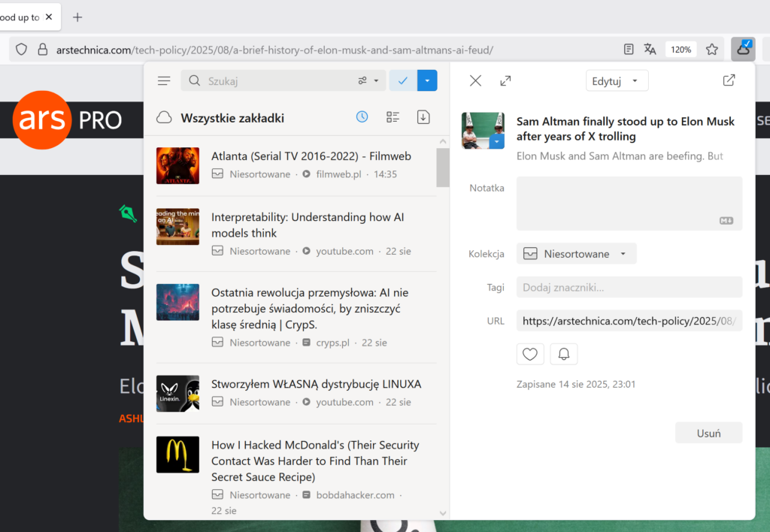Open the Kolekcja Niesortowane dropdown

[x=576, y=254]
